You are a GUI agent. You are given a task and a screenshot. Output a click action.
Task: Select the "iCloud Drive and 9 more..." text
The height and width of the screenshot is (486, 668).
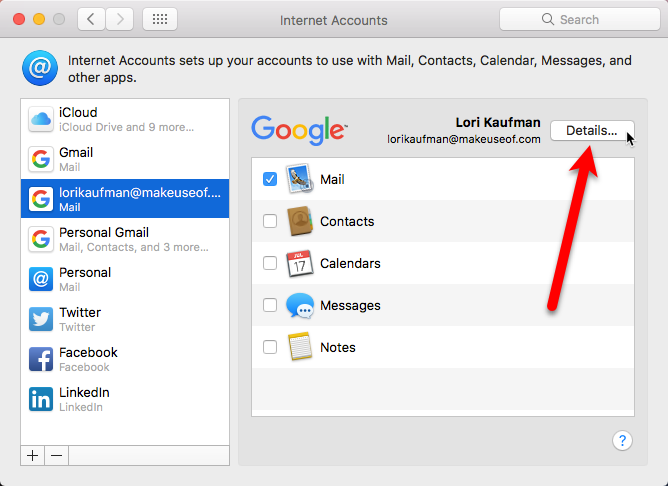coord(127,127)
